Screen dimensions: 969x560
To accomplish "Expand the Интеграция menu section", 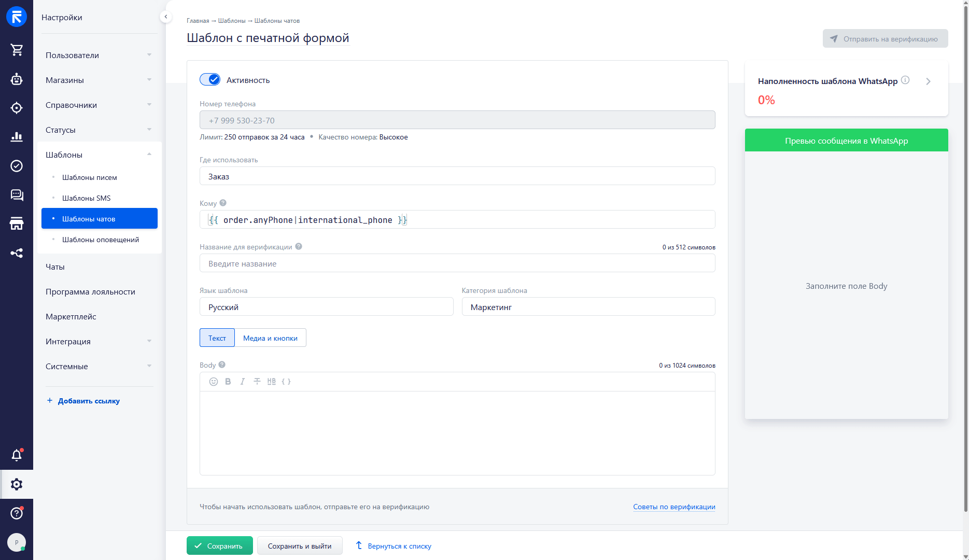I will click(99, 341).
